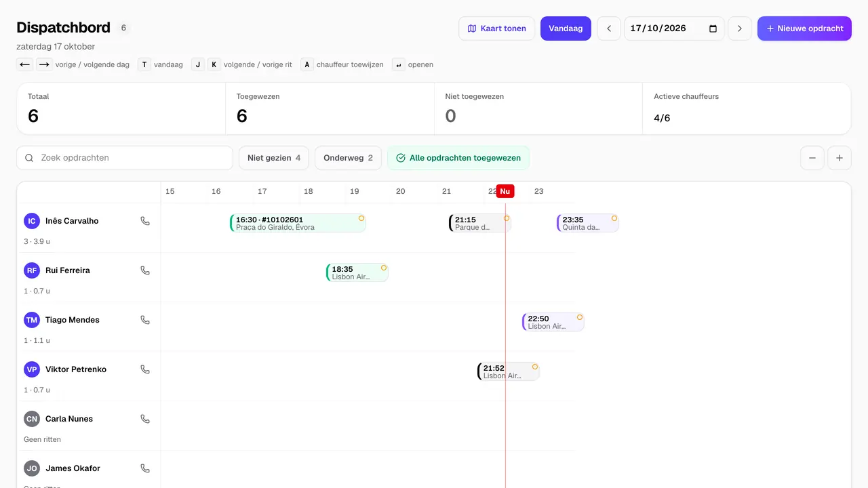The width and height of the screenshot is (868, 488).
Task: Open Rui Ferreira's 18:35 Lisbon trip
Action: (357, 272)
